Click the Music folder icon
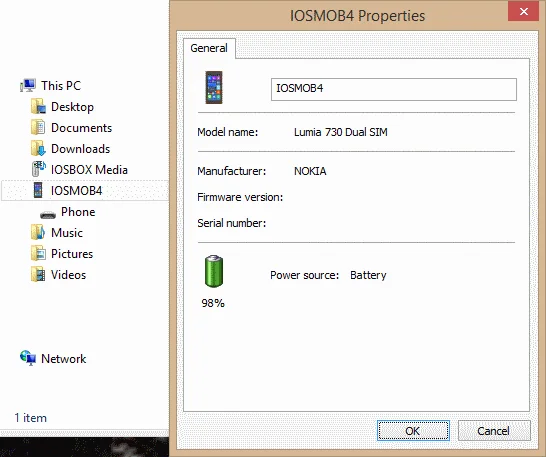This screenshot has height=457, width=546. tap(38, 232)
